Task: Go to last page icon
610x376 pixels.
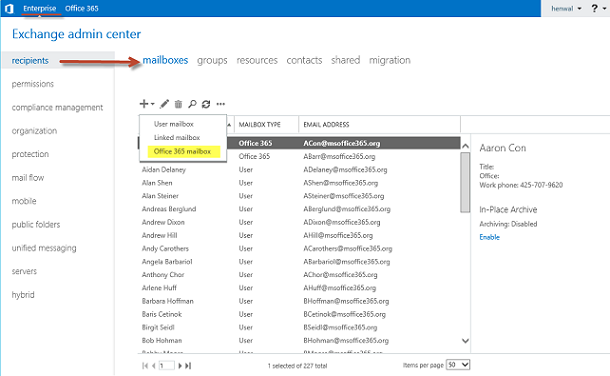Action: pos(188,366)
